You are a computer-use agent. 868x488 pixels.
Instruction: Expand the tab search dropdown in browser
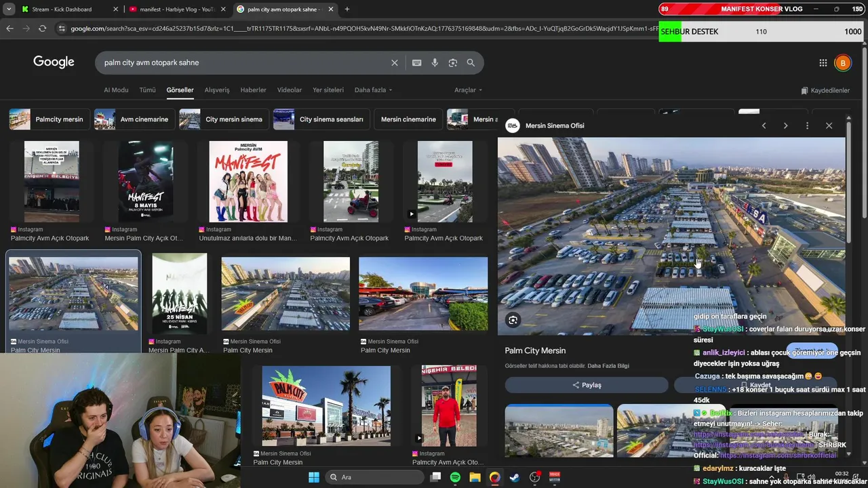tap(8, 9)
